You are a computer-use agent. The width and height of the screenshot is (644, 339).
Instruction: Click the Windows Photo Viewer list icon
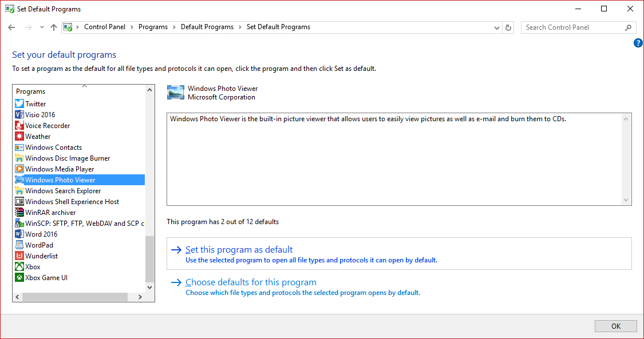click(19, 180)
